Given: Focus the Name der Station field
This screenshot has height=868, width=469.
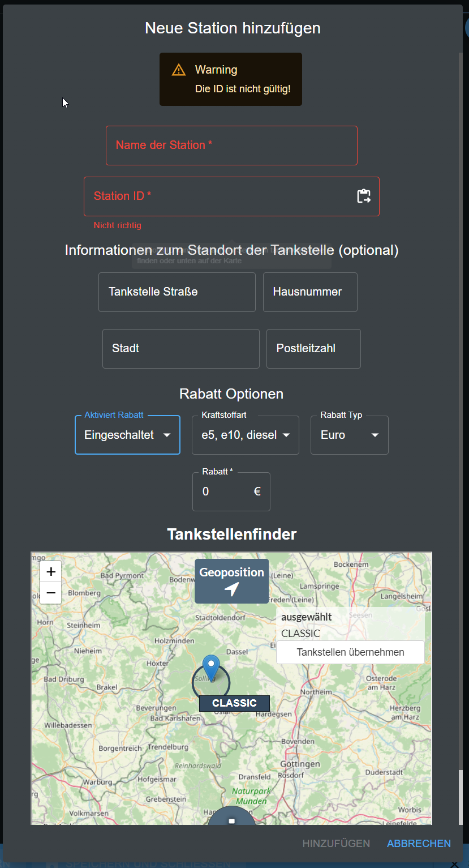Looking at the screenshot, I should [x=231, y=146].
